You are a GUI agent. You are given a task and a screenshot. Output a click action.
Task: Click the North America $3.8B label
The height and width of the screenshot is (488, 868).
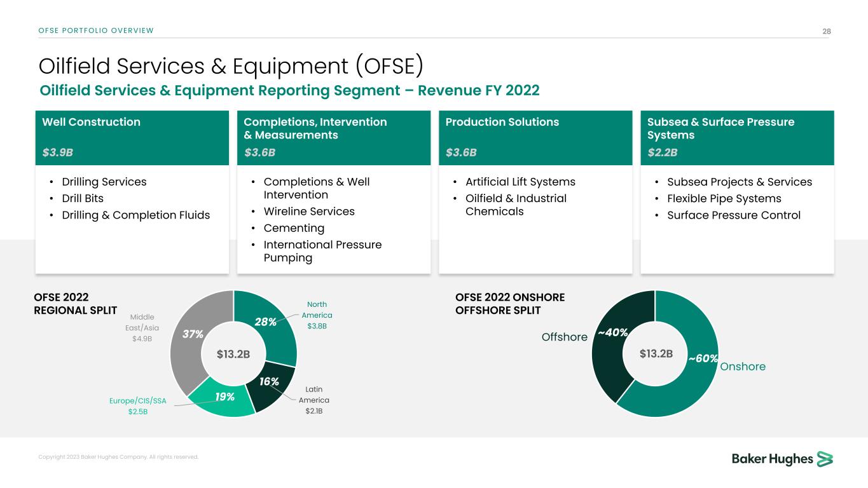point(317,315)
